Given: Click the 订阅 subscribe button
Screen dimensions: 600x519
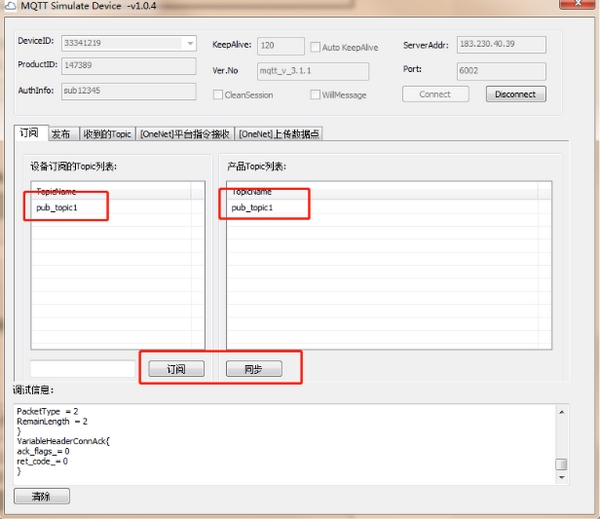Looking at the screenshot, I should pyautogui.click(x=175, y=369).
